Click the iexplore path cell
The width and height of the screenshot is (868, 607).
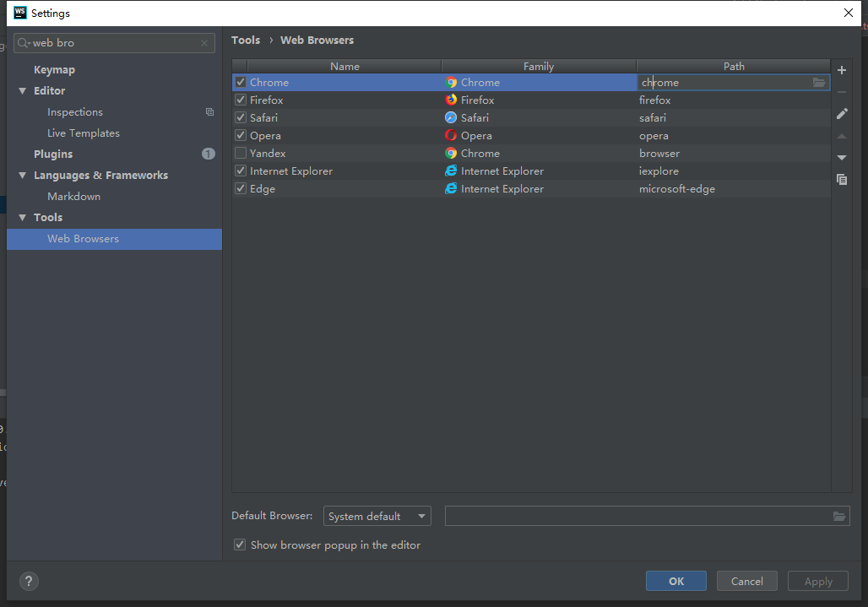point(734,171)
